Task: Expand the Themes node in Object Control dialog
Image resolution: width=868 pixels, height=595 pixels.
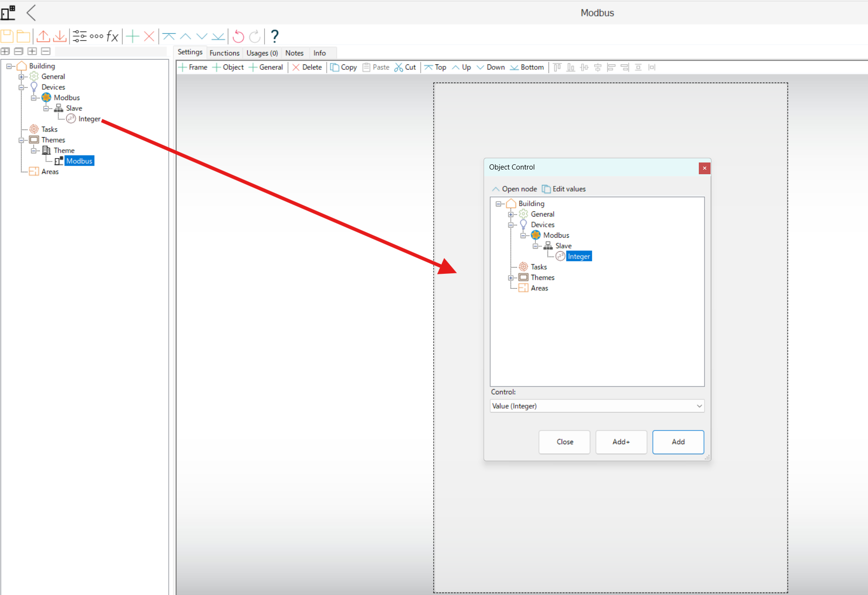Action: tap(511, 278)
